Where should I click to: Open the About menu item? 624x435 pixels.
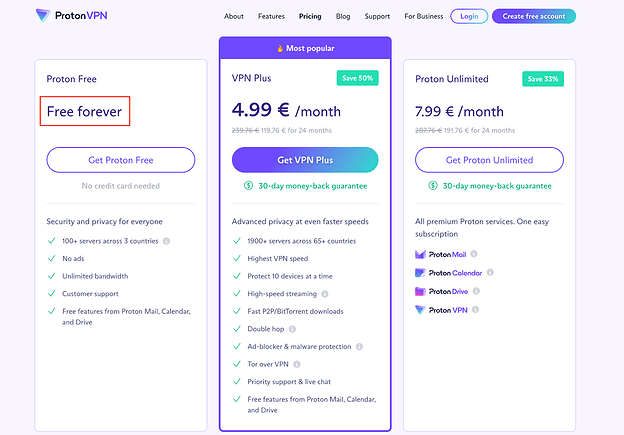(x=234, y=16)
